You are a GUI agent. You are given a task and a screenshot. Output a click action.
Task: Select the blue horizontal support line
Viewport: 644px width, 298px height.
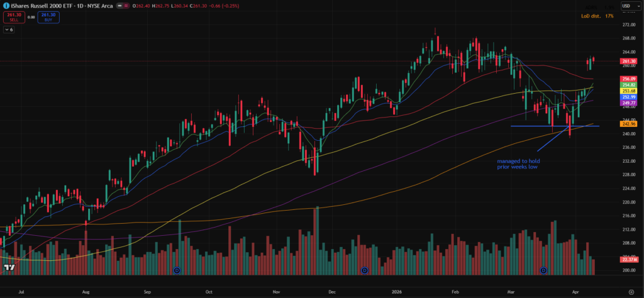pos(541,126)
